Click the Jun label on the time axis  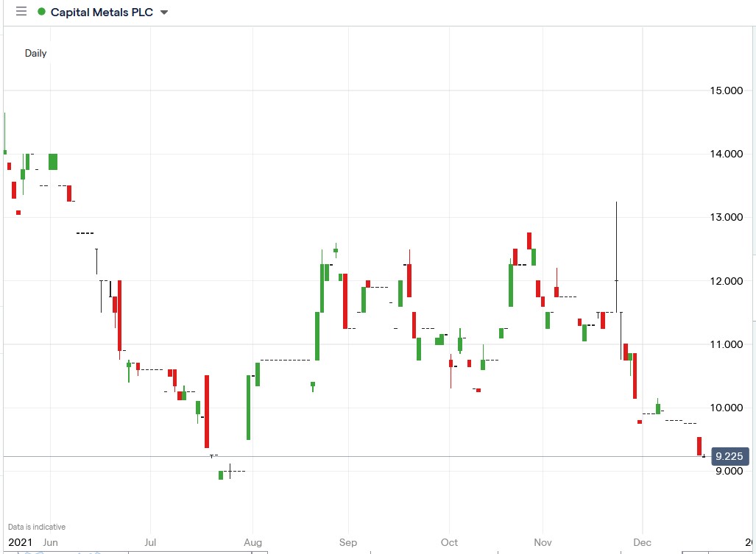[x=51, y=542]
